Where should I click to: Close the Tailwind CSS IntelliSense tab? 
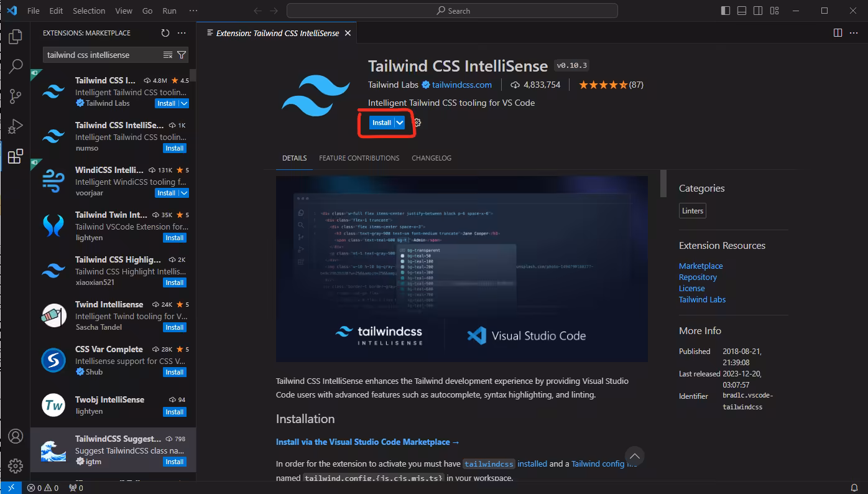348,33
